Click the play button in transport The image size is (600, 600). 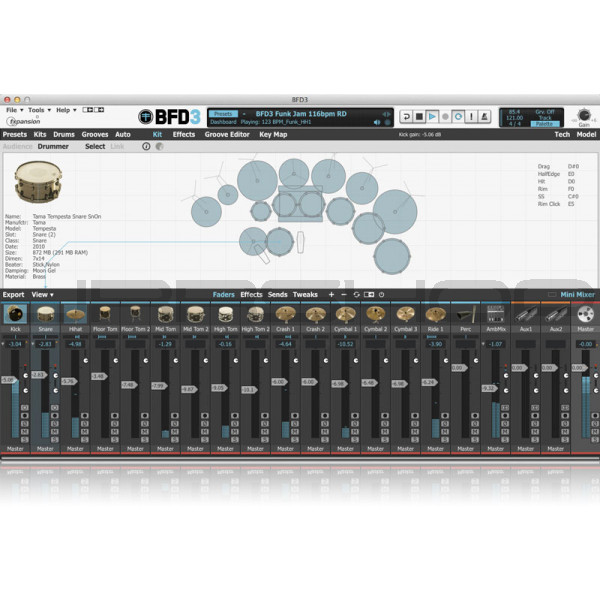(x=432, y=116)
